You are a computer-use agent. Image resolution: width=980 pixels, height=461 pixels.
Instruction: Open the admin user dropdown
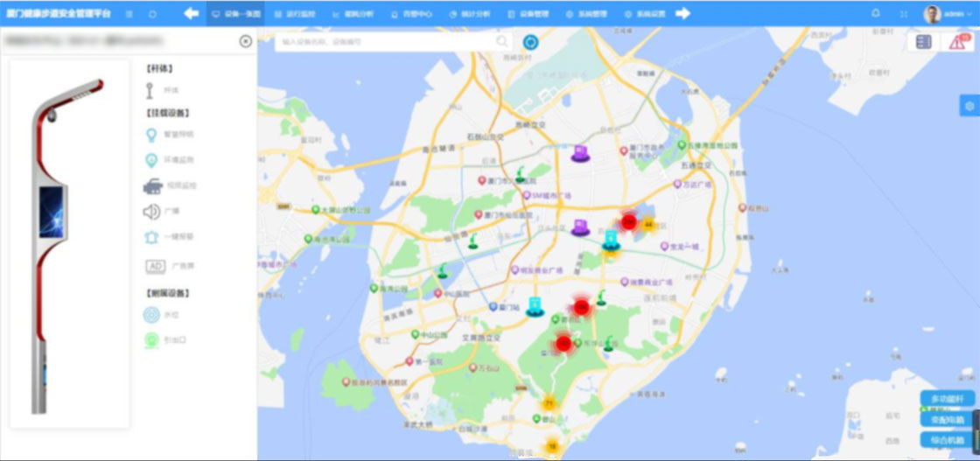coord(946,14)
